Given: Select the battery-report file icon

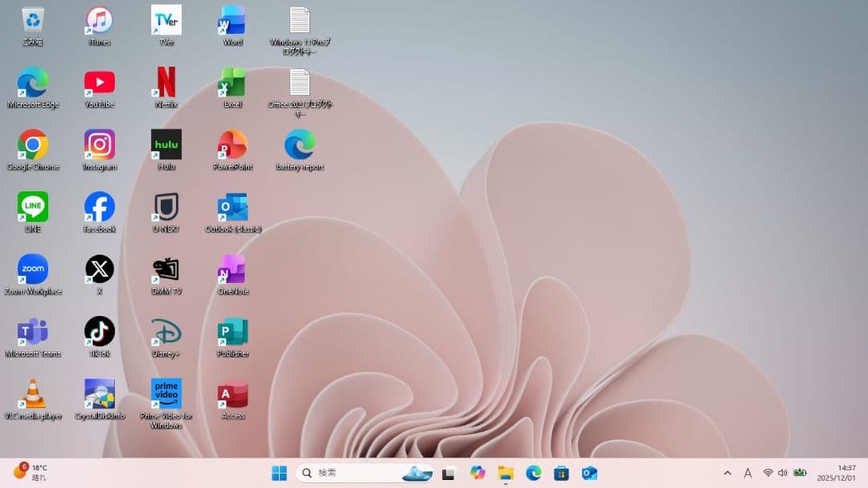Looking at the screenshot, I should tap(300, 145).
